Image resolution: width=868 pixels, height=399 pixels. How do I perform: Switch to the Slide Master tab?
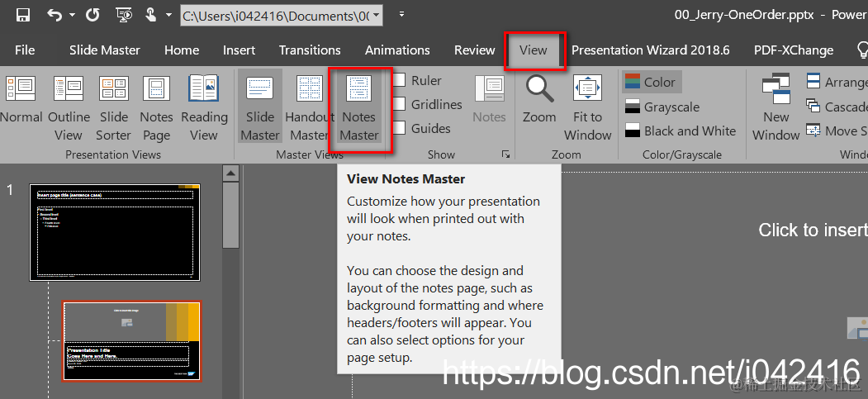[x=105, y=50]
